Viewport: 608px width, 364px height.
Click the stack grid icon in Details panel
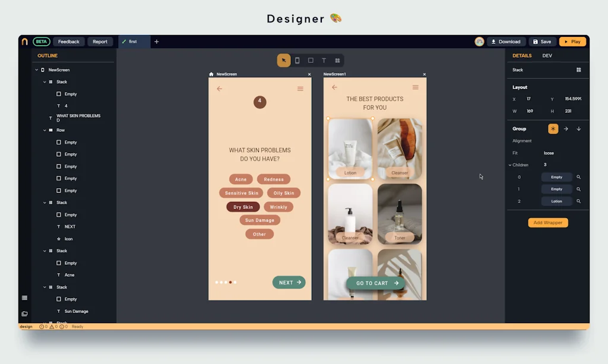point(579,70)
